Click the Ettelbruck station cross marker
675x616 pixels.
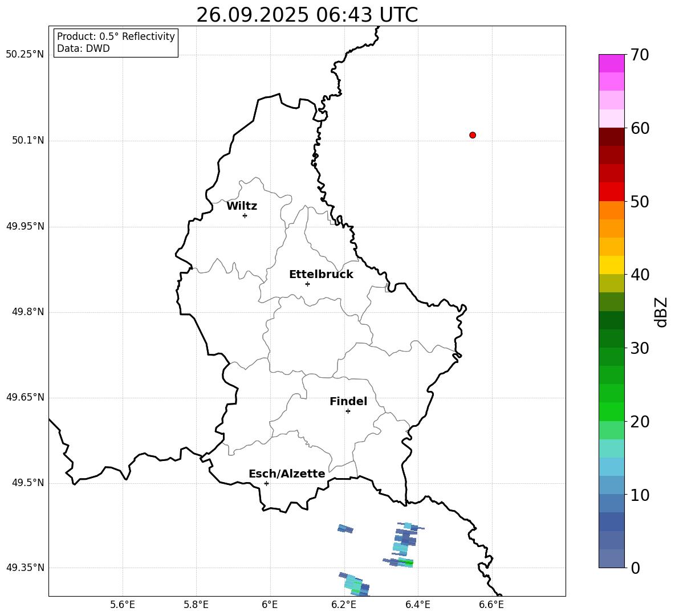pyautogui.click(x=307, y=284)
